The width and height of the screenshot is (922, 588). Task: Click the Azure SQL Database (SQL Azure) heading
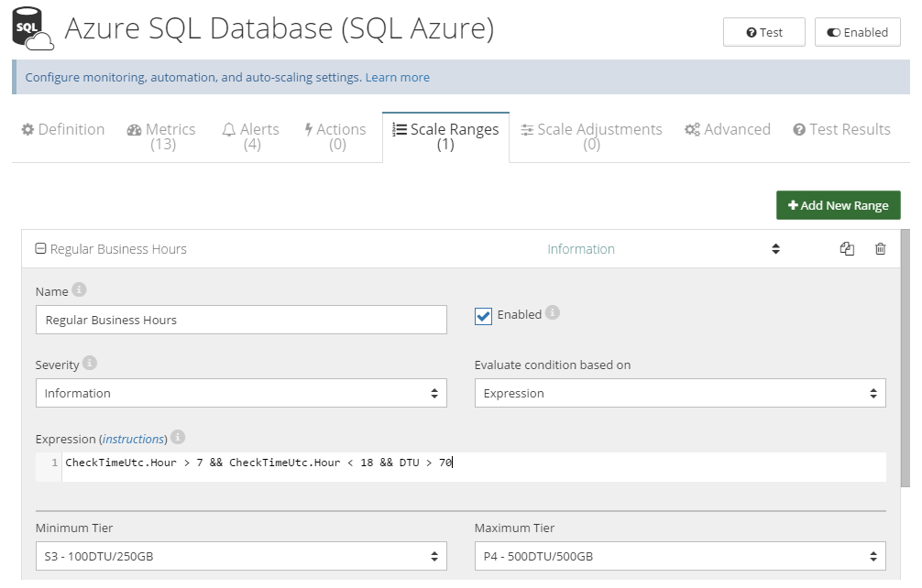tap(280, 28)
